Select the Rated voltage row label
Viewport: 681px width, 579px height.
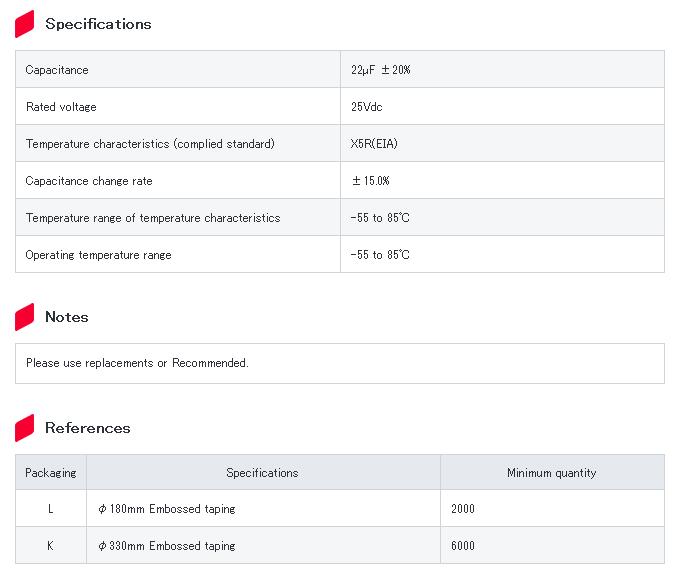[61, 107]
